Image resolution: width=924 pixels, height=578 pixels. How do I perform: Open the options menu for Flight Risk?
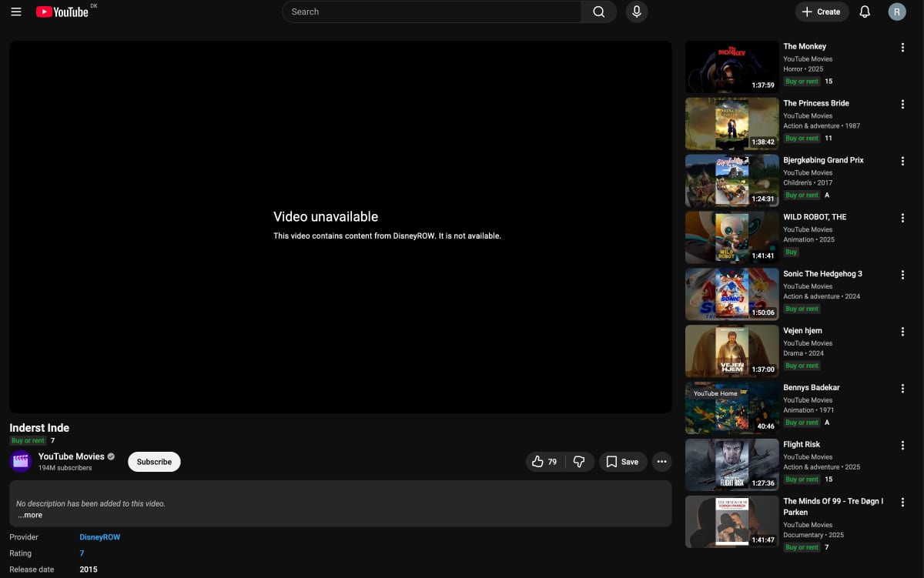click(x=902, y=445)
